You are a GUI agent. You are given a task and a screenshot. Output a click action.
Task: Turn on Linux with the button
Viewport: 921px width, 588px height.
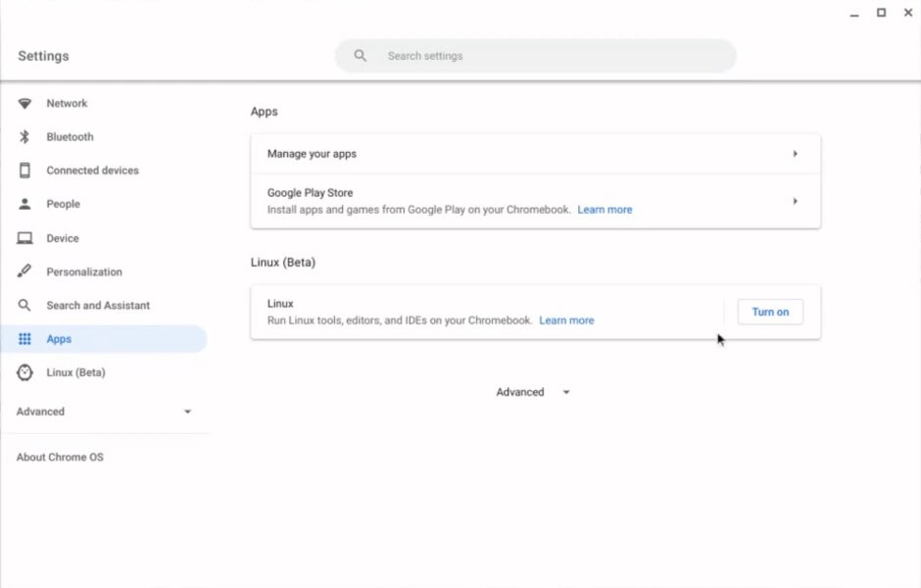[769, 312]
